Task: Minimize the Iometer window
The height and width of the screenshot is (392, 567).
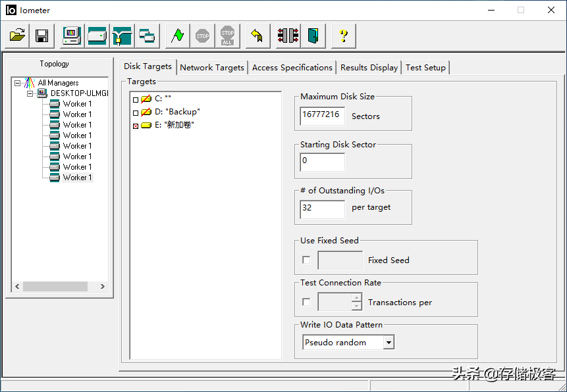Action: click(x=491, y=10)
